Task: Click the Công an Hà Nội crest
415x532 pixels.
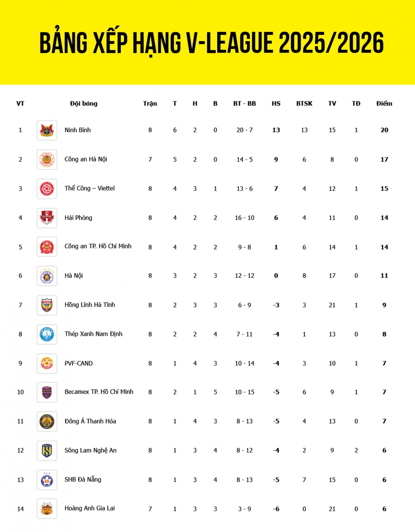Action: 47,160
